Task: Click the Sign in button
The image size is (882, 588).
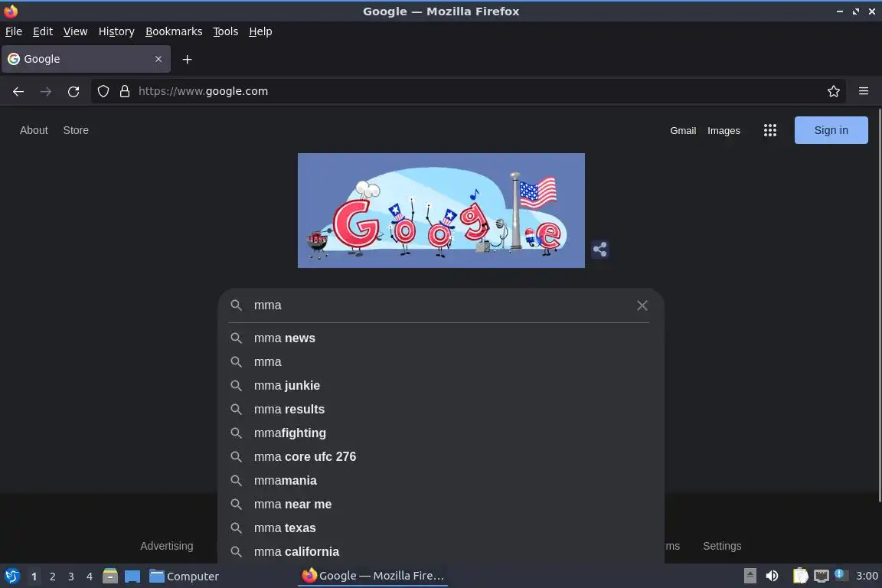Action: point(831,130)
